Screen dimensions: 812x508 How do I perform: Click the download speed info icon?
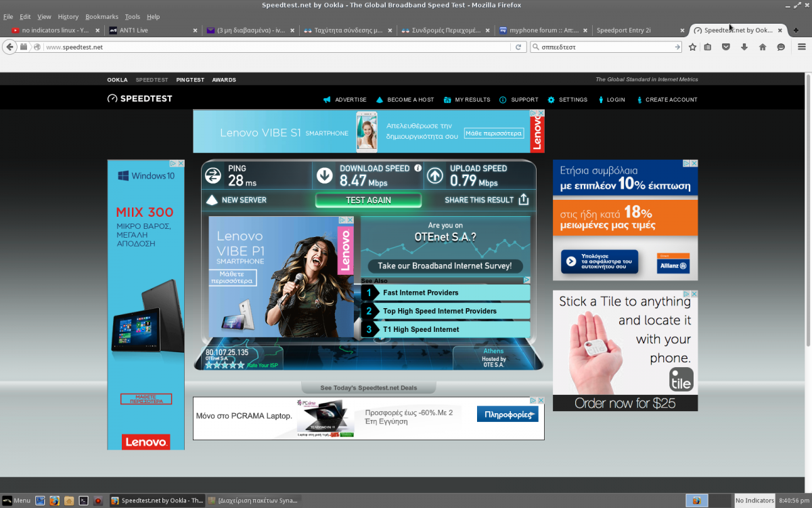coord(418,168)
